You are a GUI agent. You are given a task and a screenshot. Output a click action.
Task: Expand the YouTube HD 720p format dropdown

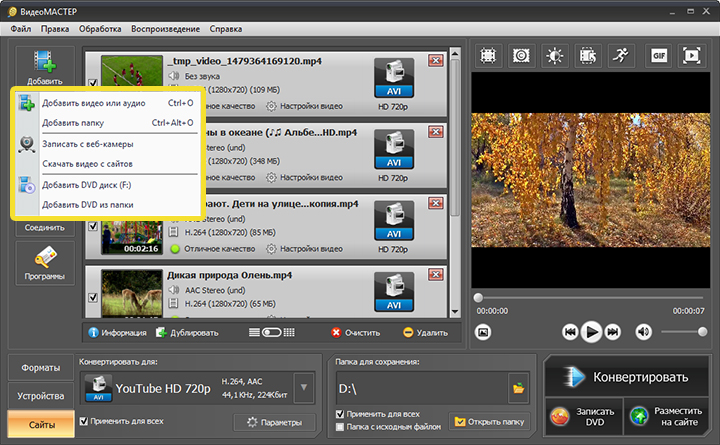click(304, 388)
